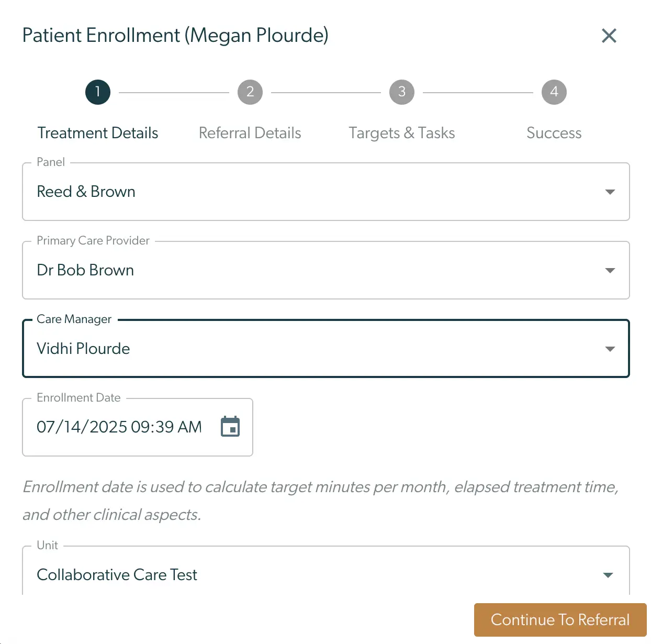Click the dropdown arrow on Care Manager field
Screen dimensions: 651x644
pos(610,348)
